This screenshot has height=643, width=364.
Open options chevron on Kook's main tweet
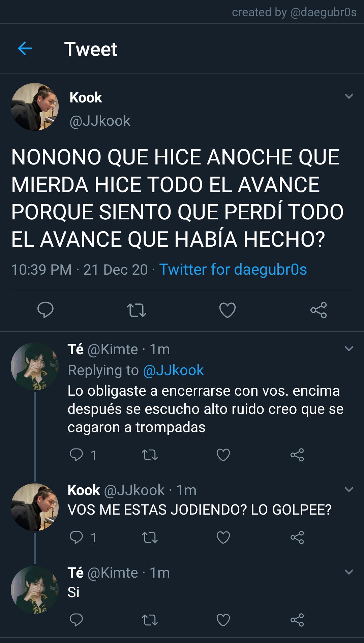349,96
